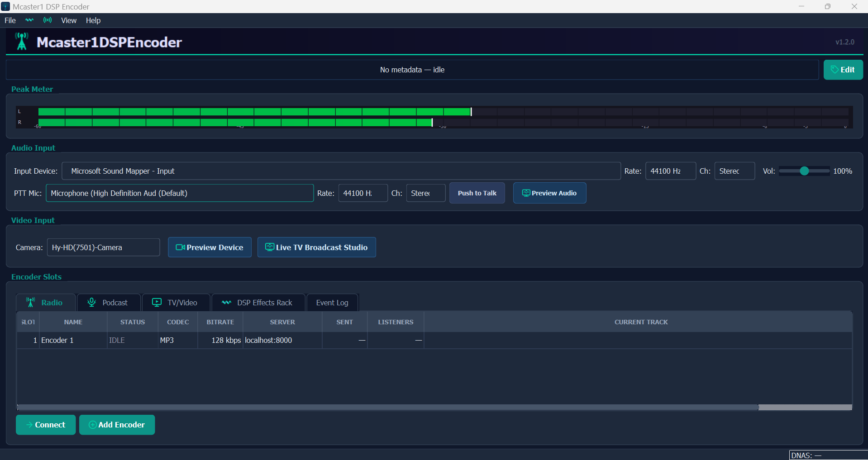Toggle the Push to Talk button

[477, 193]
